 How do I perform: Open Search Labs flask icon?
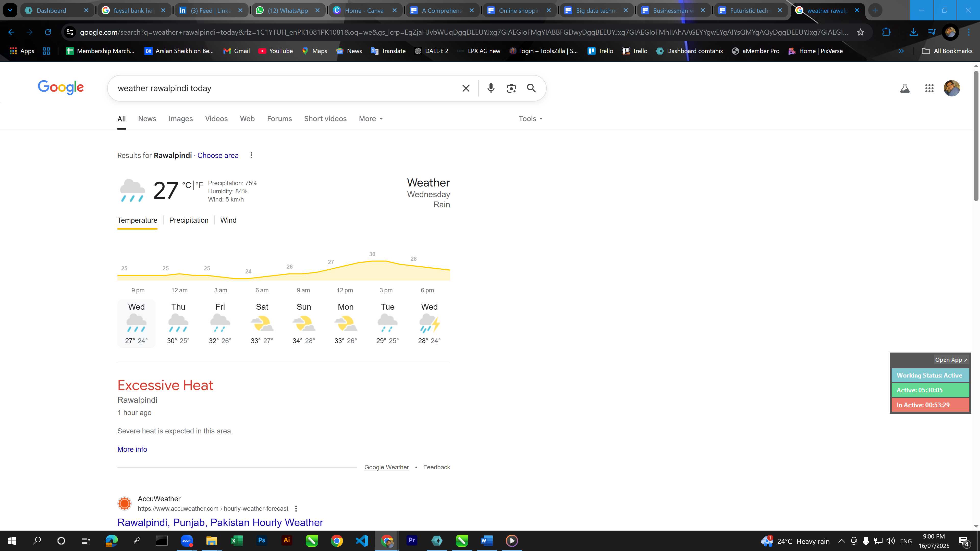[905, 89]
